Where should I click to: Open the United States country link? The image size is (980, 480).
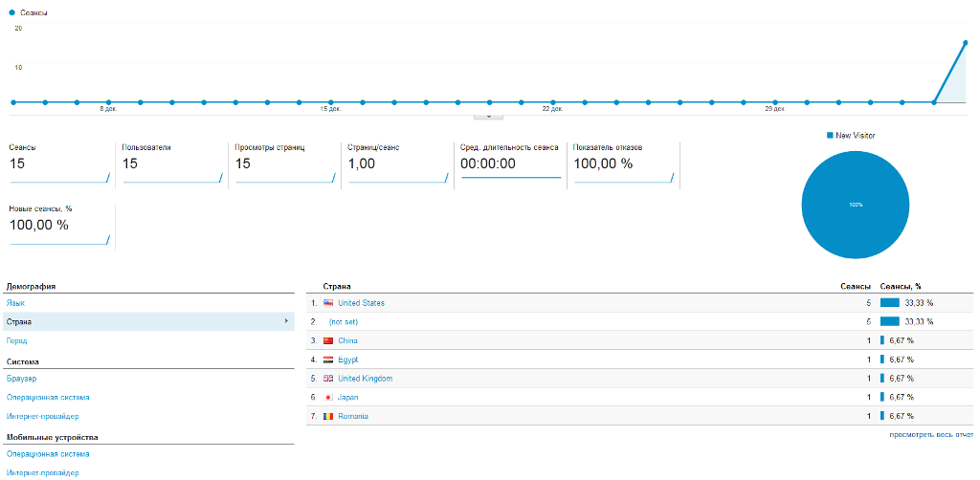361,303
